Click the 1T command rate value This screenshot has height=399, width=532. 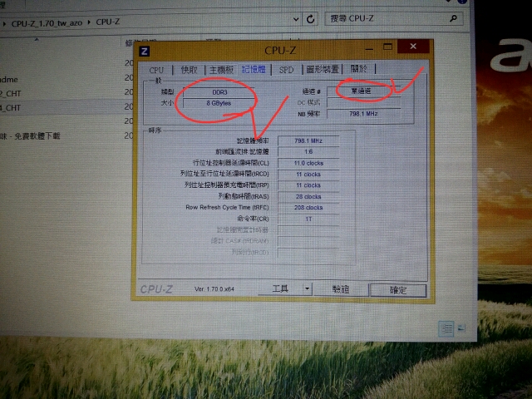tap(308, 219)
